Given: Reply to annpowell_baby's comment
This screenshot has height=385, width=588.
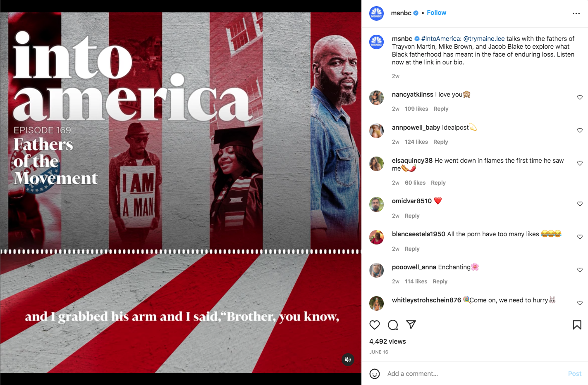Looking at the screenshot, I should point(440,142).
